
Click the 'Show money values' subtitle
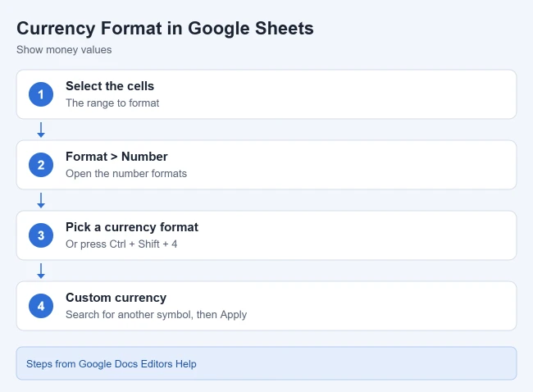(x=64, y=50)
